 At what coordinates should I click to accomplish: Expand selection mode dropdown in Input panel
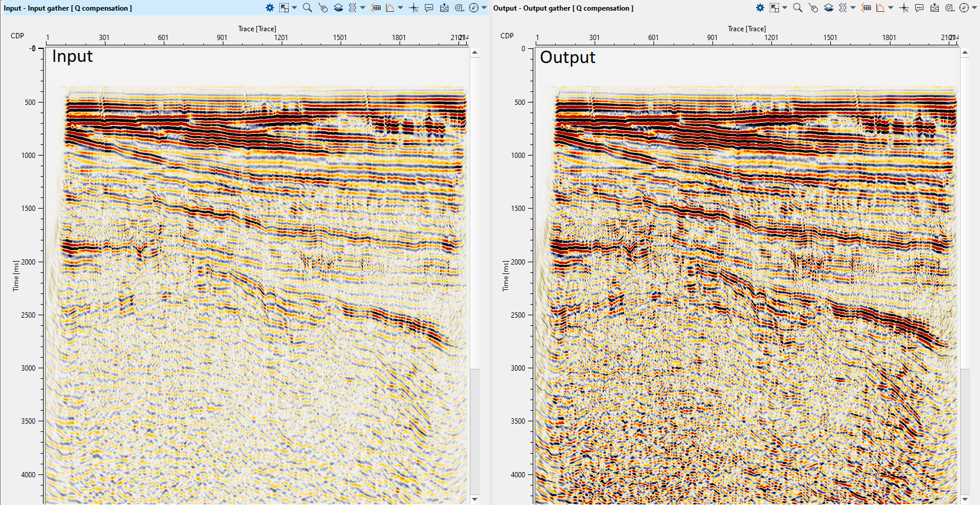click(x=295, y=8)
